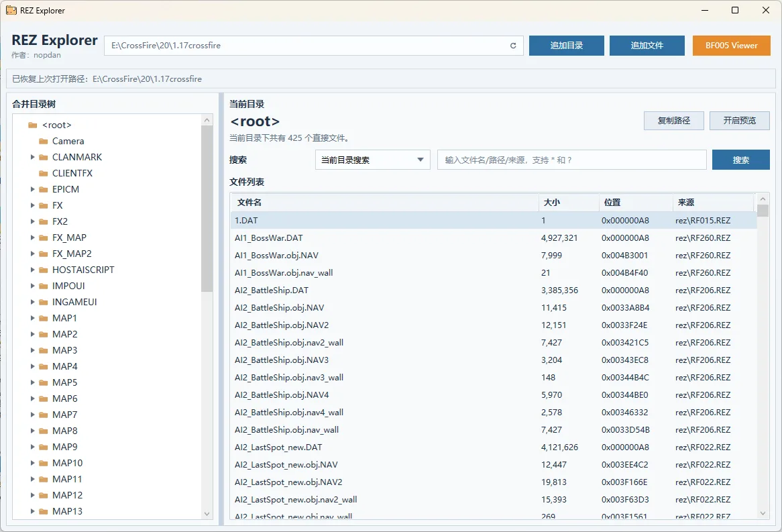782x532 pixels.
Task: Click the REZ Explorer title bar app icon
Action: [11, 11]
